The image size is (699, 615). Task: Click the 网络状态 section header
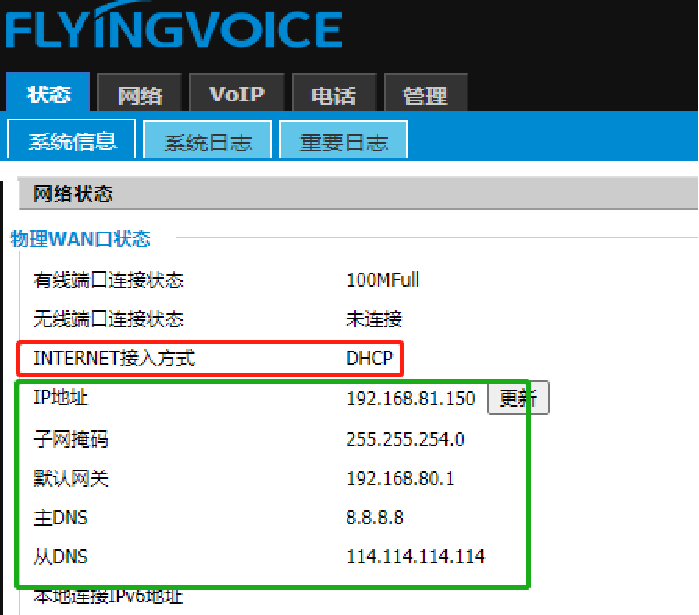tap(73, 194)
